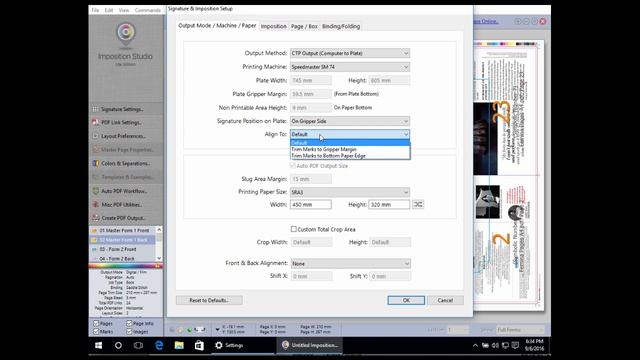Click the rainbow color bar
640x360 pixels.
click(126, 265)
